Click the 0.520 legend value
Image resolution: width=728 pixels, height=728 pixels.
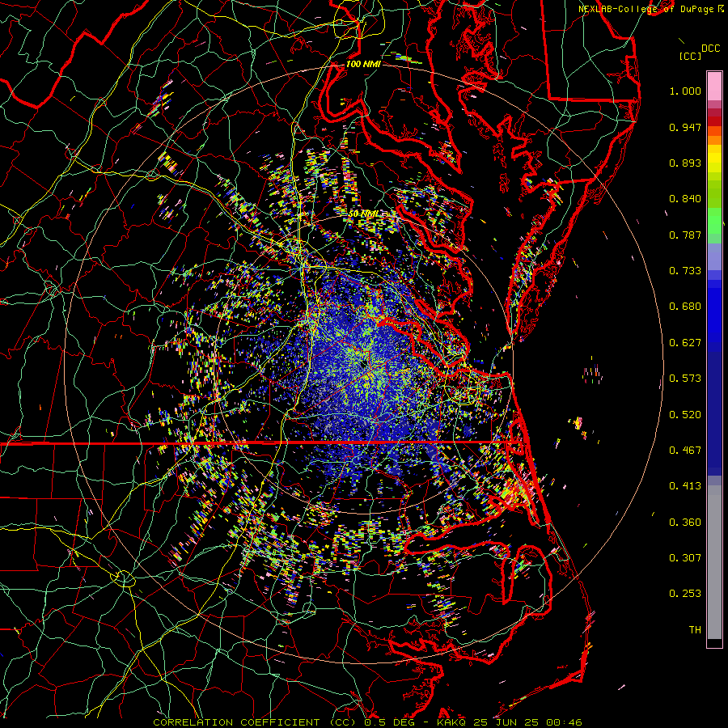coord(685,415)
